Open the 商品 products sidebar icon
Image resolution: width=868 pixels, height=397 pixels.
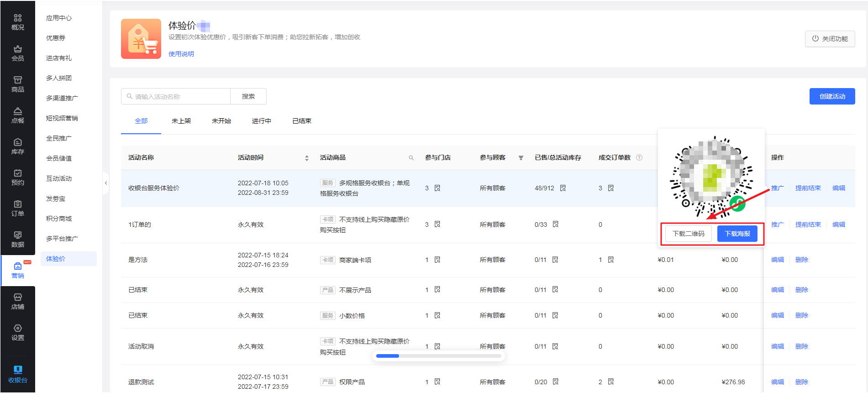(18, 84)
